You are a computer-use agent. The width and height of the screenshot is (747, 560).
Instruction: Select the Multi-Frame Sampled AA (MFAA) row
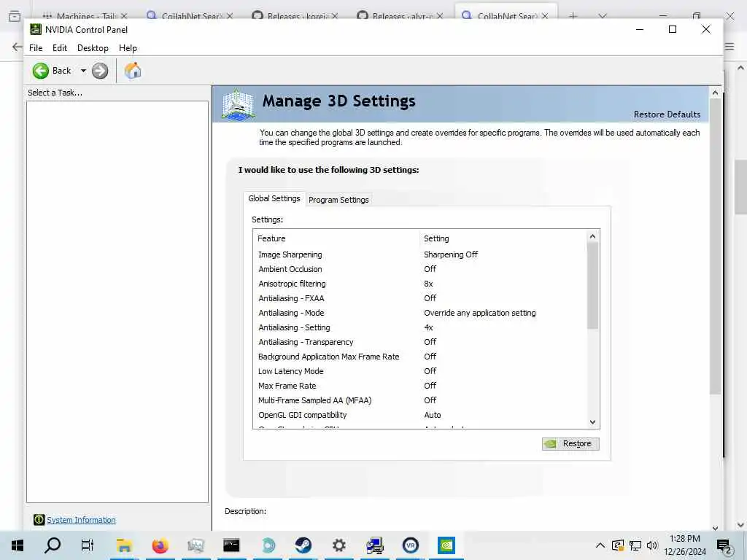[420, 400]
